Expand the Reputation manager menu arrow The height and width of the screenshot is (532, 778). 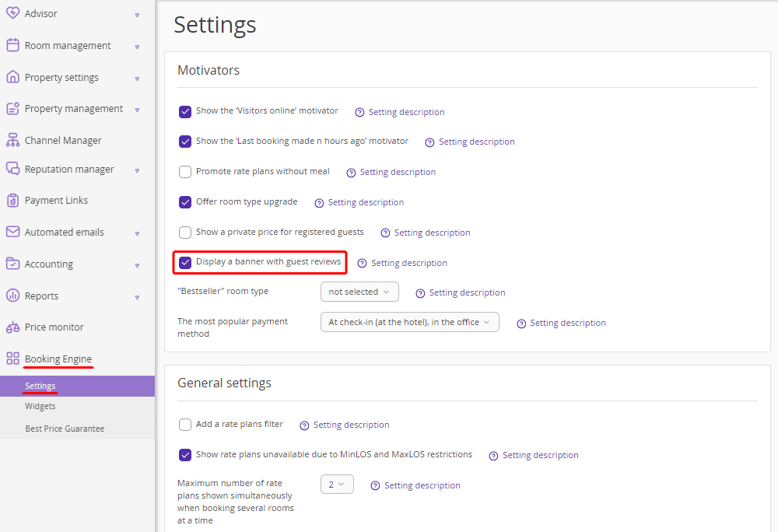point(138,170)
